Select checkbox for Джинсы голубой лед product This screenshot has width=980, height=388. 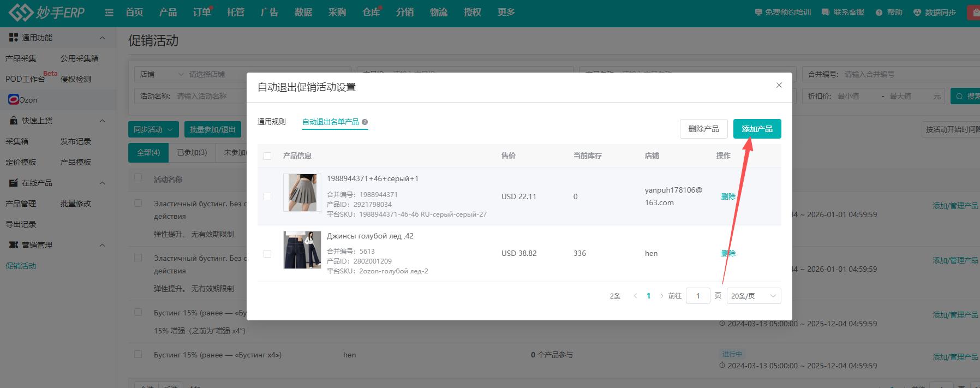pos(267,254)
